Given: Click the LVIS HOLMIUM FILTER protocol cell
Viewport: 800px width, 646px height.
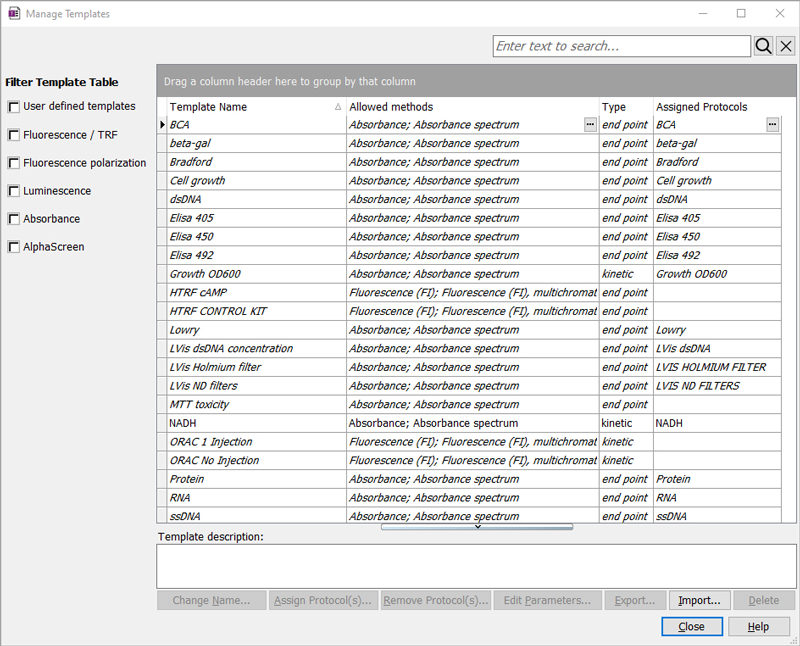Looking at the screenshot, I should [x=717, y=367].
